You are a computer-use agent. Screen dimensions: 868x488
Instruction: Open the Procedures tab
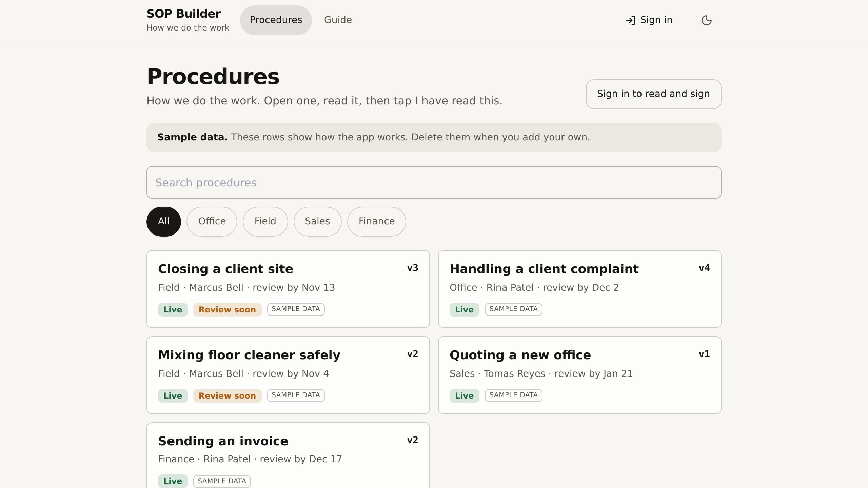(x=276, y=20)
